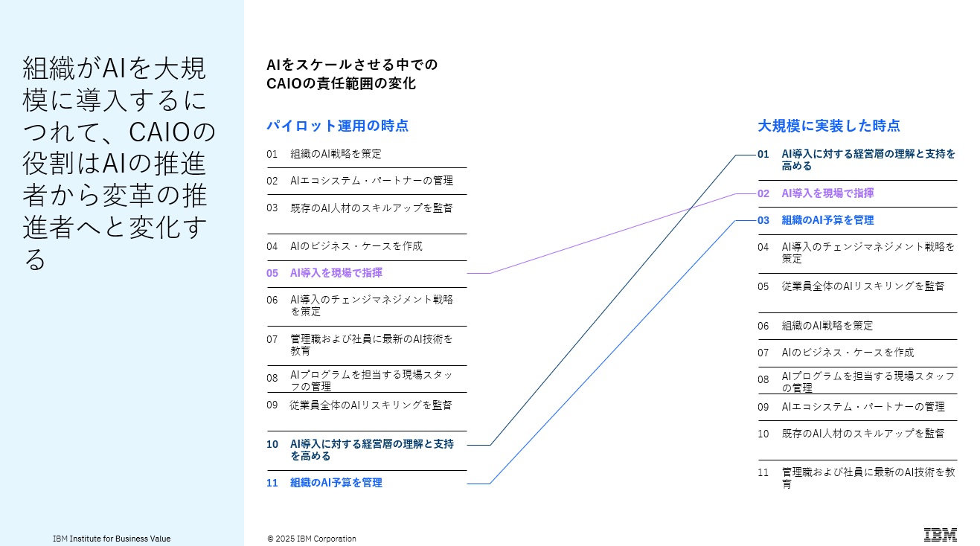Click the IBM logo in bottom-right corner

[940, 535]
